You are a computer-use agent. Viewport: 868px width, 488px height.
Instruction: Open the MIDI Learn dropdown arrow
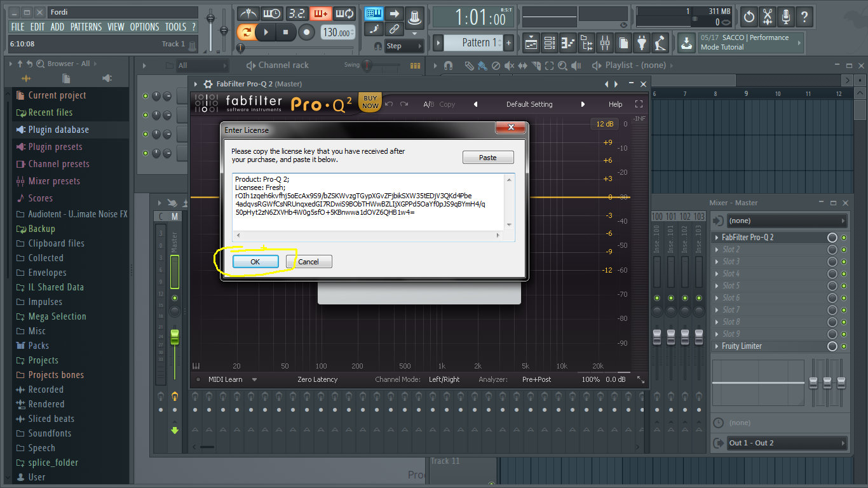254,379
